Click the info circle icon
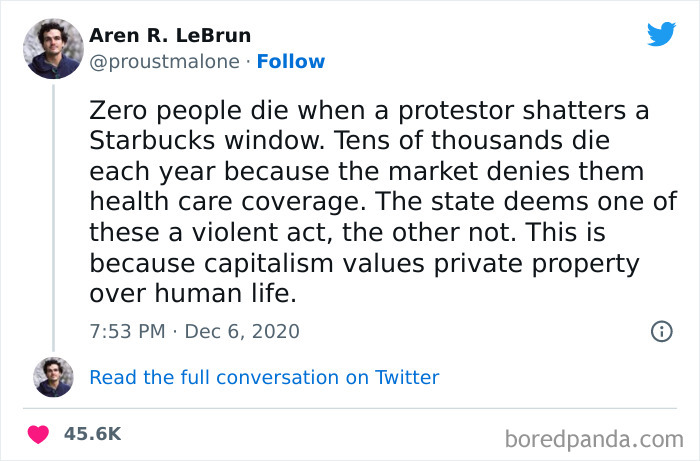The image size is (700, 461). click(661, 331)
